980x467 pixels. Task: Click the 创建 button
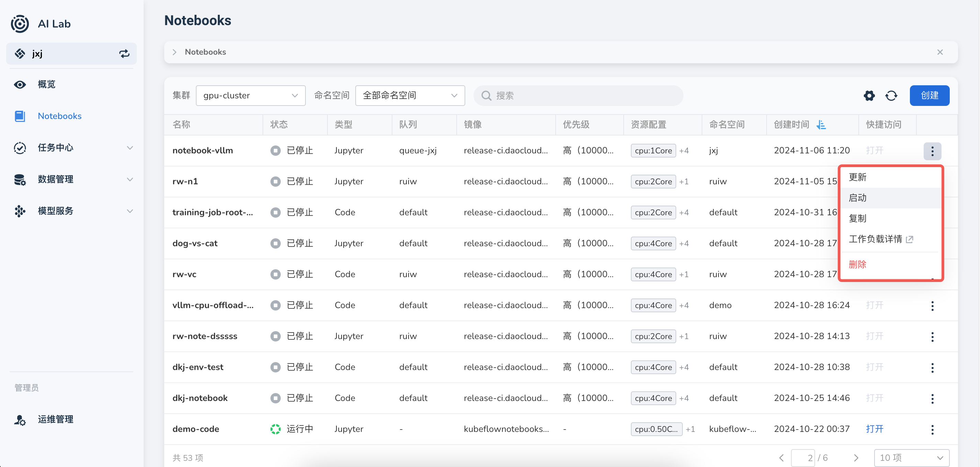[929, 96]
